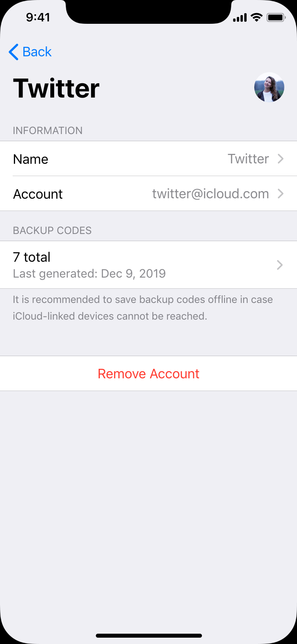This screenshot has height=644, width=297.
Task: Open the Account row label
Action: (38, 194)
